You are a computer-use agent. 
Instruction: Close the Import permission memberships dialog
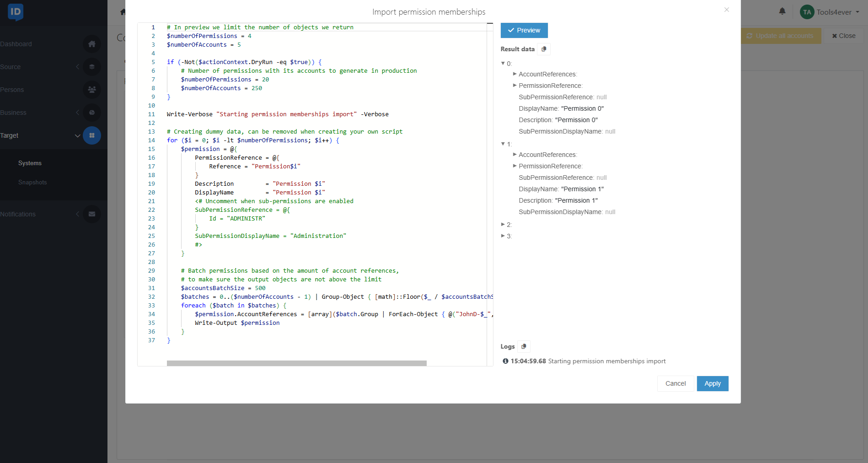[x=727, y=10]
